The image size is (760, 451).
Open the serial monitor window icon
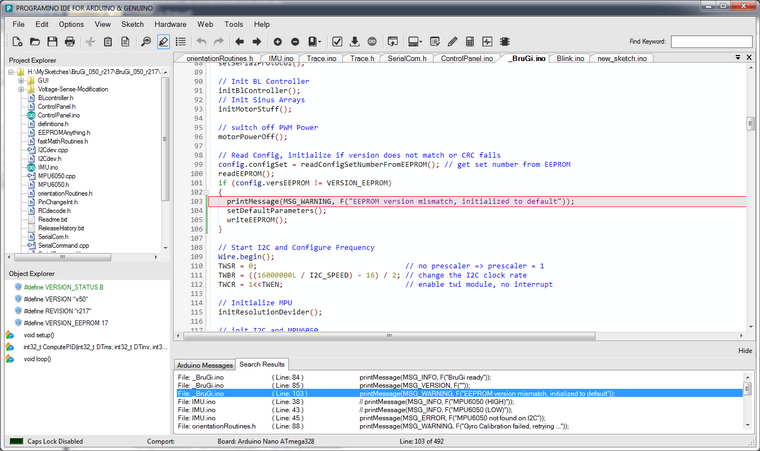pyautogui.click(x=393, y=42)
